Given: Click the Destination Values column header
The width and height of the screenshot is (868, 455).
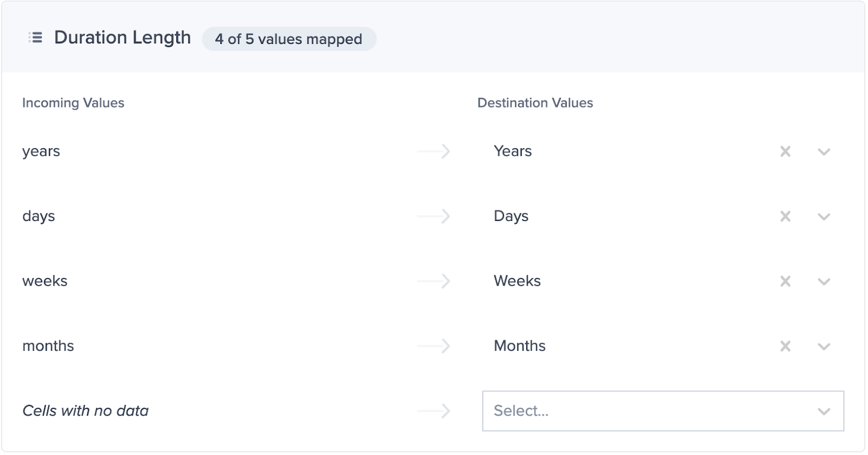Looking at the screenshot, I should [535, 103].
